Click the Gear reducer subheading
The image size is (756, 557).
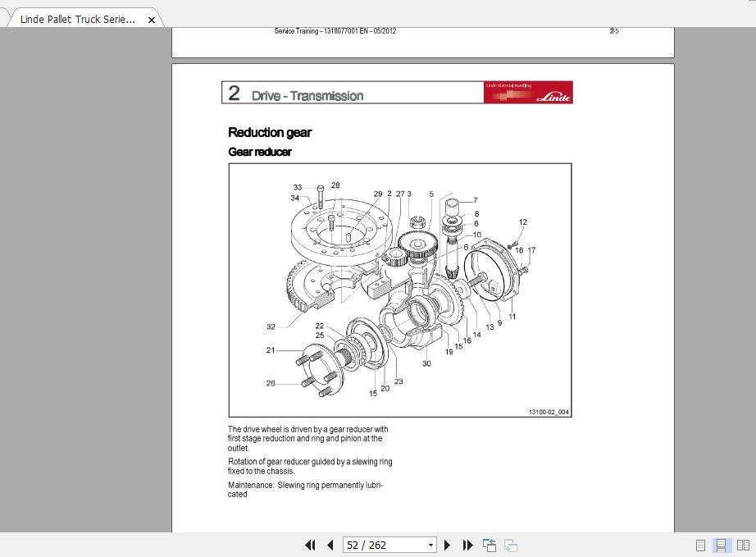click(x=259, y=152)
